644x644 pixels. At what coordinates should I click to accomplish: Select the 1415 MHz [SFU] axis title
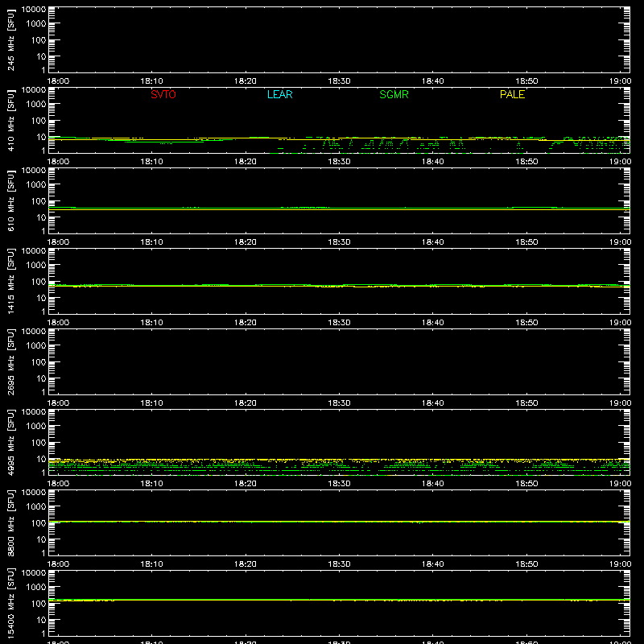click(x=10, y=281)
